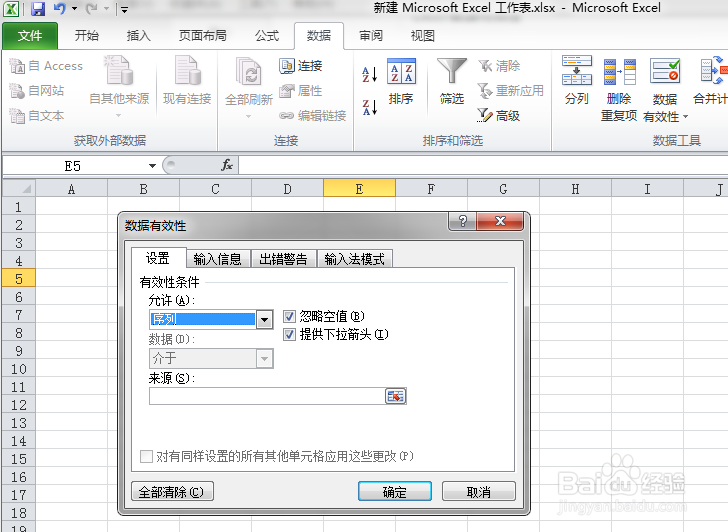Select column A header
Screen dimensions: 728x532
tap(71, 189)
